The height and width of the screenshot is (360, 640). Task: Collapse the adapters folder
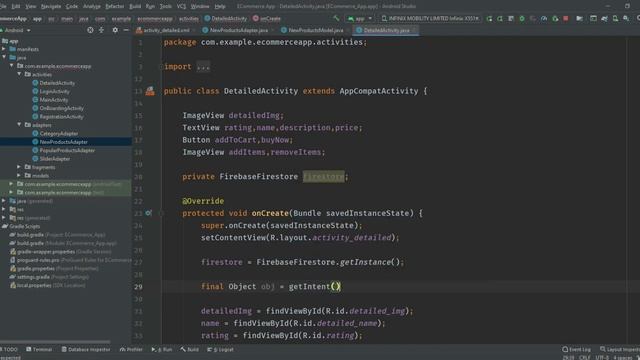click(x=19, y=124)
